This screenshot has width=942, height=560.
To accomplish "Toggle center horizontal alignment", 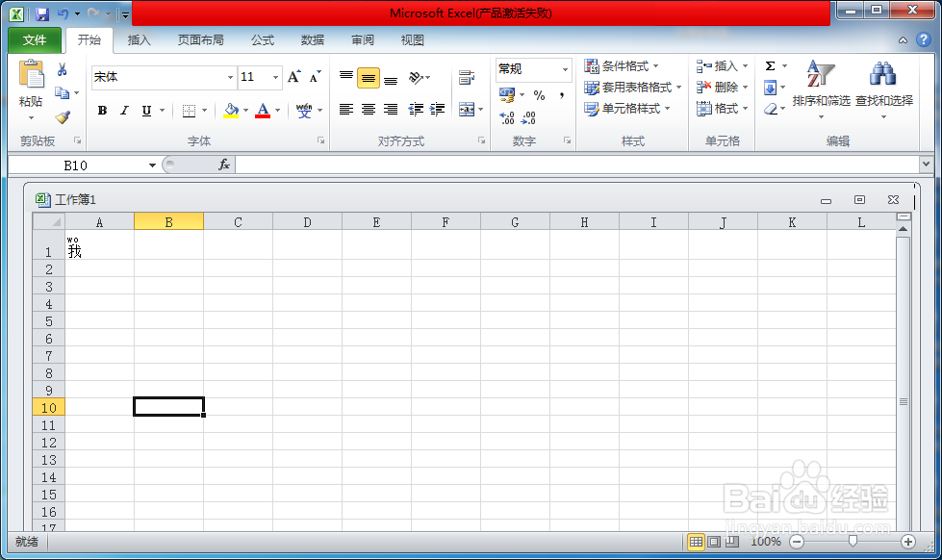I will point(369,109).
